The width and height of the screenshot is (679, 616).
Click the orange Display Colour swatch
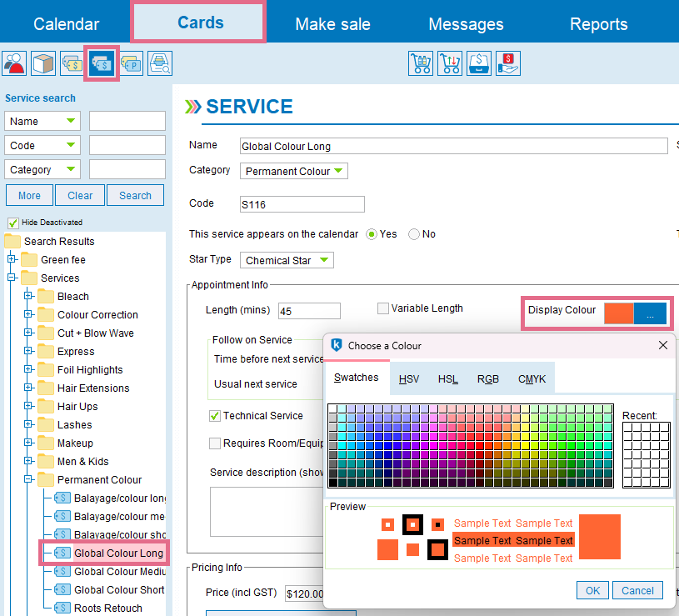[x=619, y=313]
